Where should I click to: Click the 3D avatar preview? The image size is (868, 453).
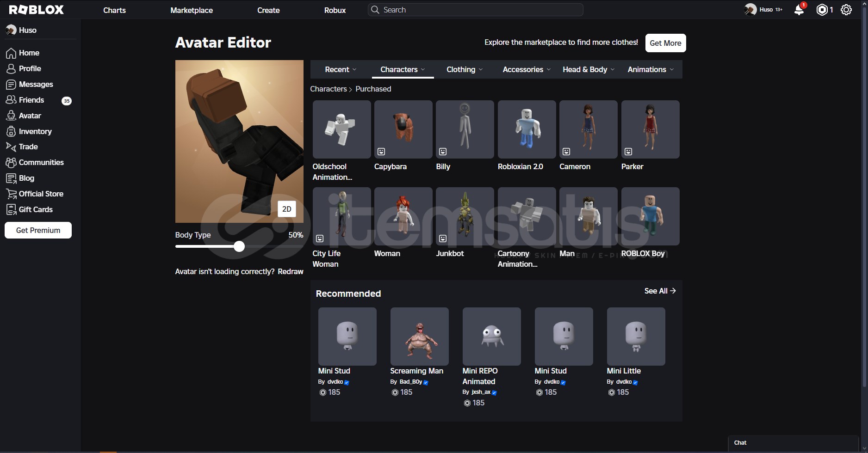pos(239,141)
